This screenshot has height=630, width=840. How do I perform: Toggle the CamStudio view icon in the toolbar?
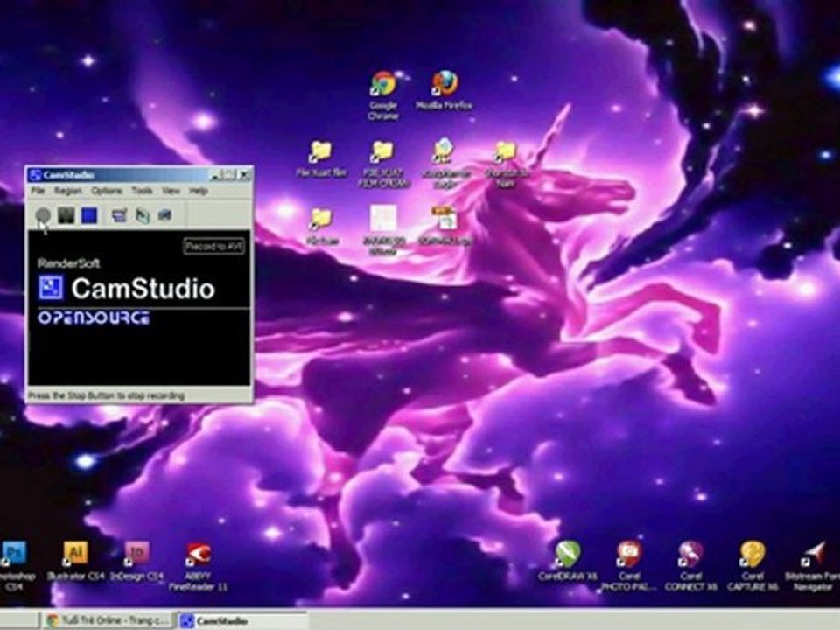coord(119,215)
